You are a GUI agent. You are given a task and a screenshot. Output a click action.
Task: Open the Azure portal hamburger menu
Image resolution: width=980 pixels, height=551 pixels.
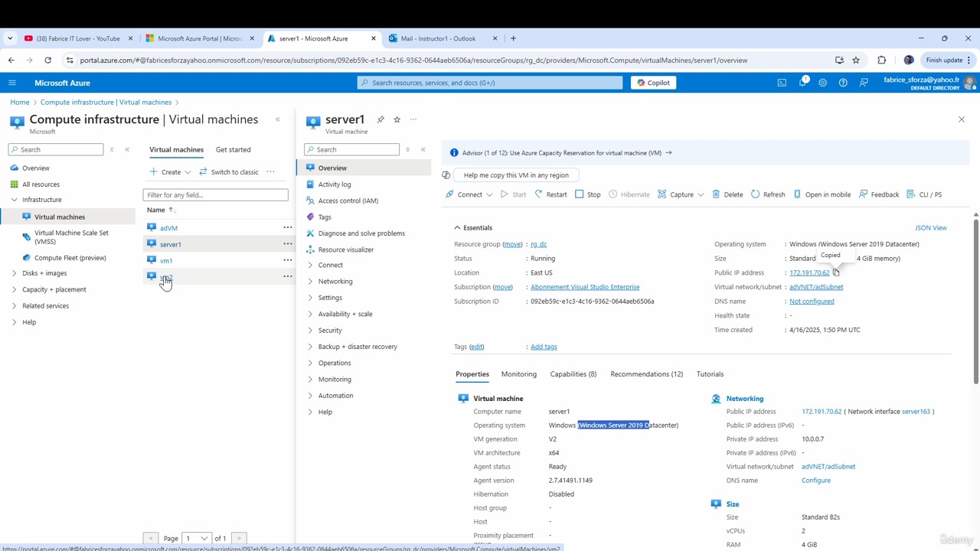pyautogui.click(x=12, y=83)
